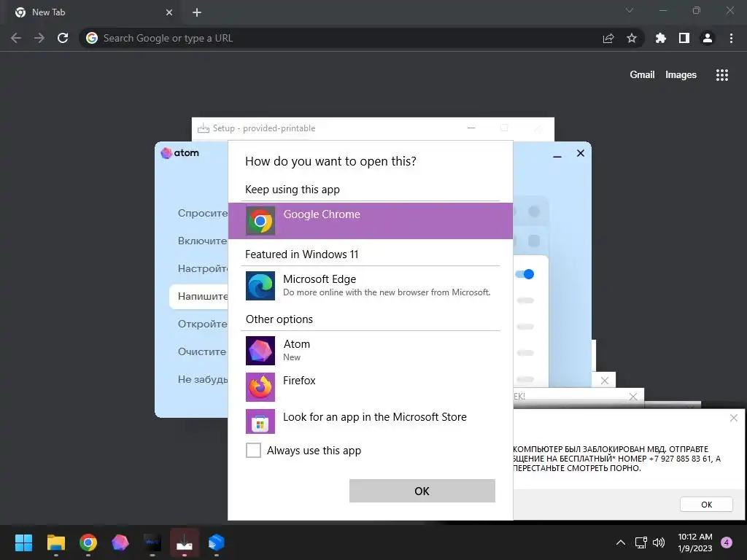Open notification center badge
Viewport: 747px width, 560px height.
click(727, 542)
